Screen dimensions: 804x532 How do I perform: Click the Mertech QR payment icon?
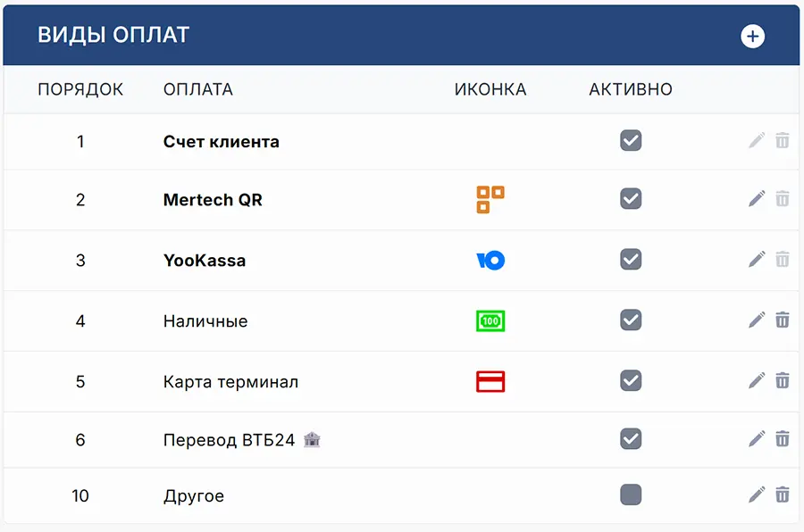pyautogui.click(x=489, y=200)
